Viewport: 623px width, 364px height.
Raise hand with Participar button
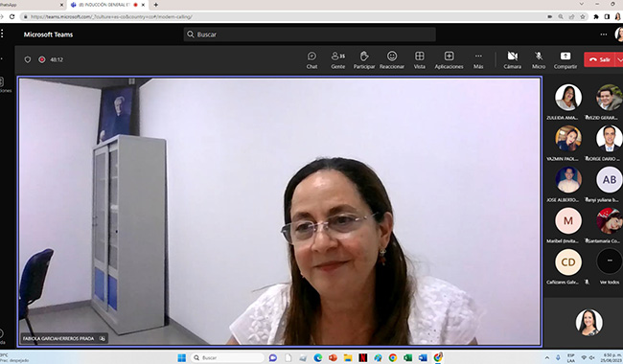(364, 60)
